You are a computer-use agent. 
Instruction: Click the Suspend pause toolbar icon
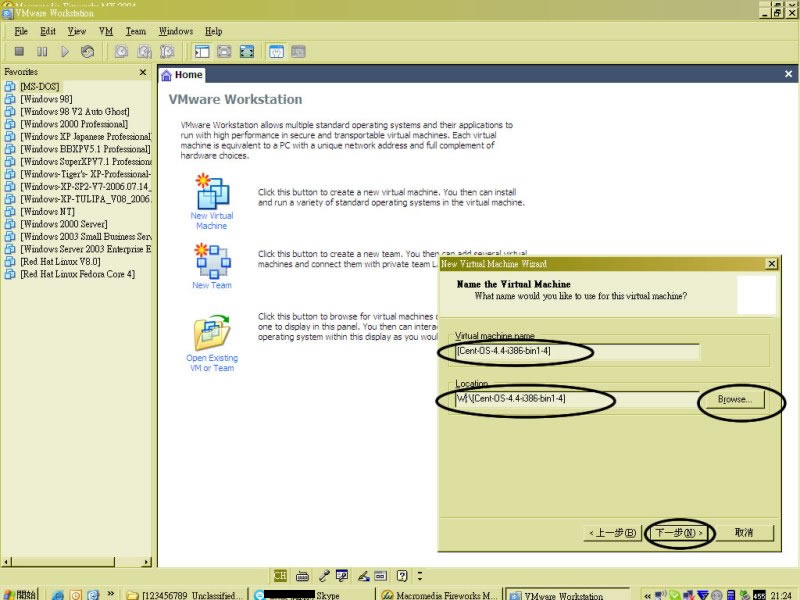point(42,52)
